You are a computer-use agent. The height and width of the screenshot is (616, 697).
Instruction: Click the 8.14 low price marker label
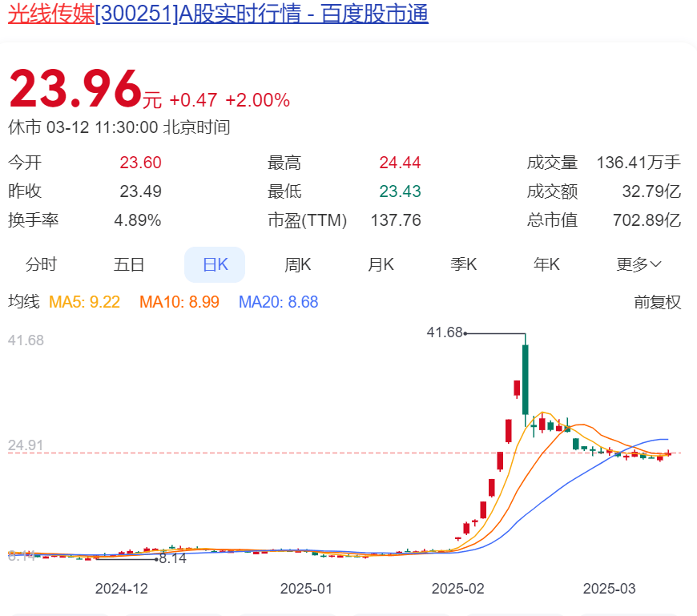(x=172, y=558)
